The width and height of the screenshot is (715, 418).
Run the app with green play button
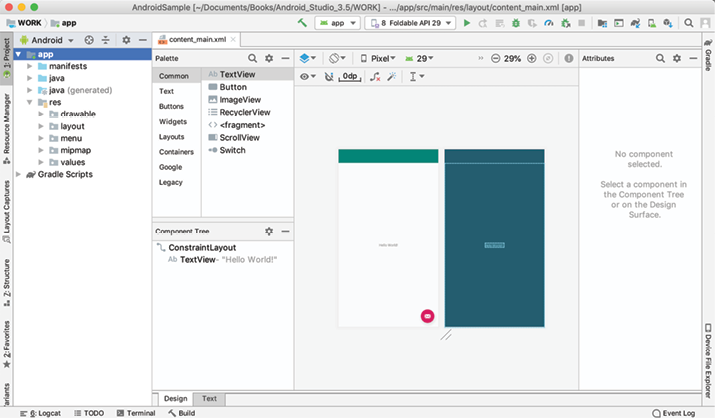pyautogui.click(x=466, y=23)
